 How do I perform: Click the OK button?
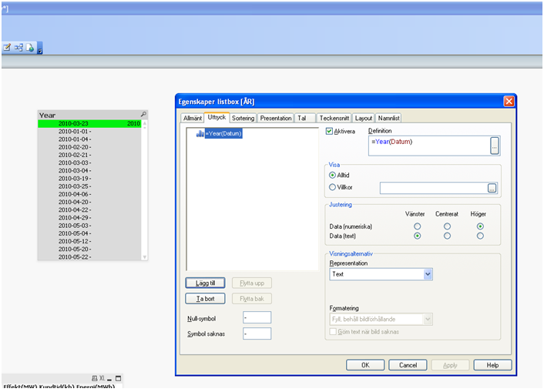[x=365, y=364]
